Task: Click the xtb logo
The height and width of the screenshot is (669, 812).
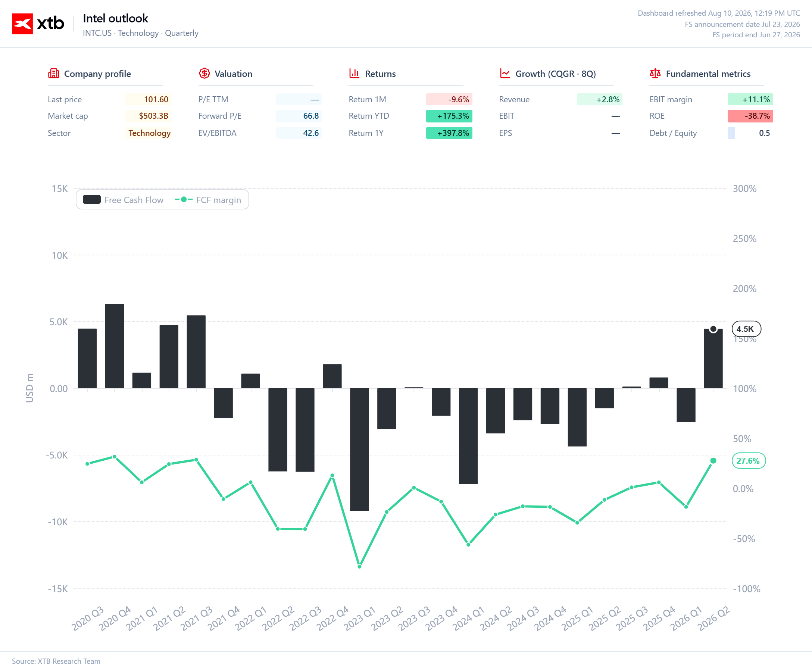Action: tap(38, 24)
